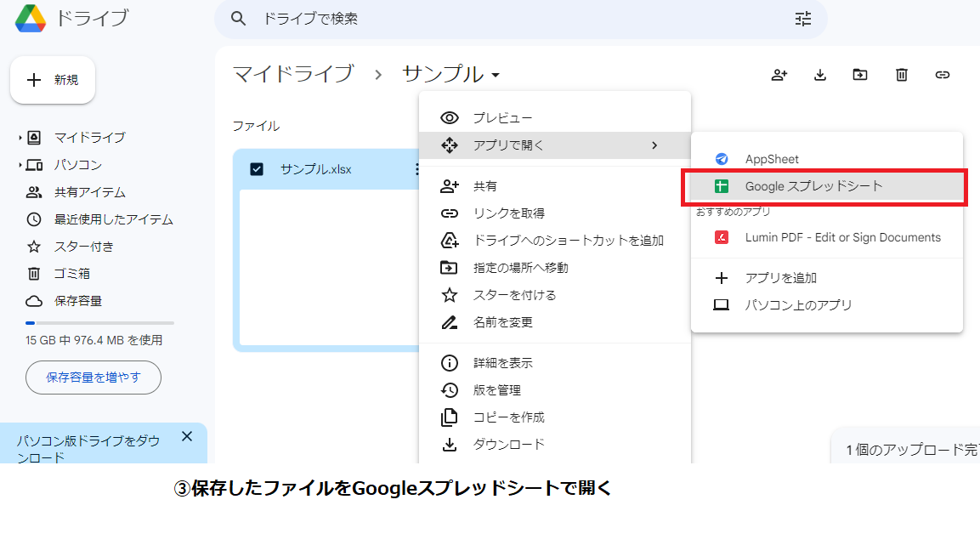Close the パソコン版ドライブ download banner

pos(187,436)
